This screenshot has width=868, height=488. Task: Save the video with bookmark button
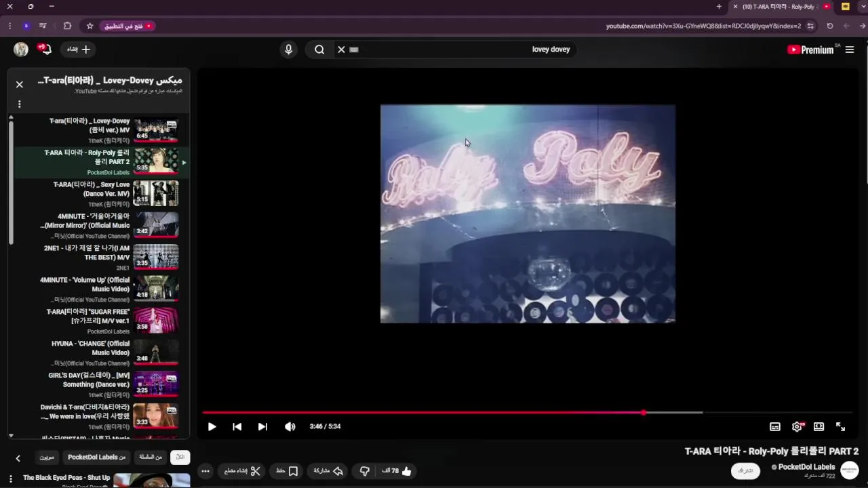click(x=287, y=471)
